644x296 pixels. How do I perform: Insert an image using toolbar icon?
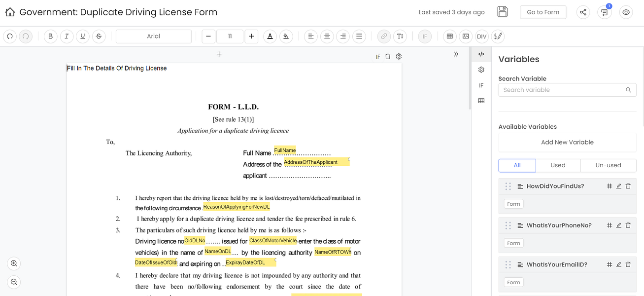point(465,36)
